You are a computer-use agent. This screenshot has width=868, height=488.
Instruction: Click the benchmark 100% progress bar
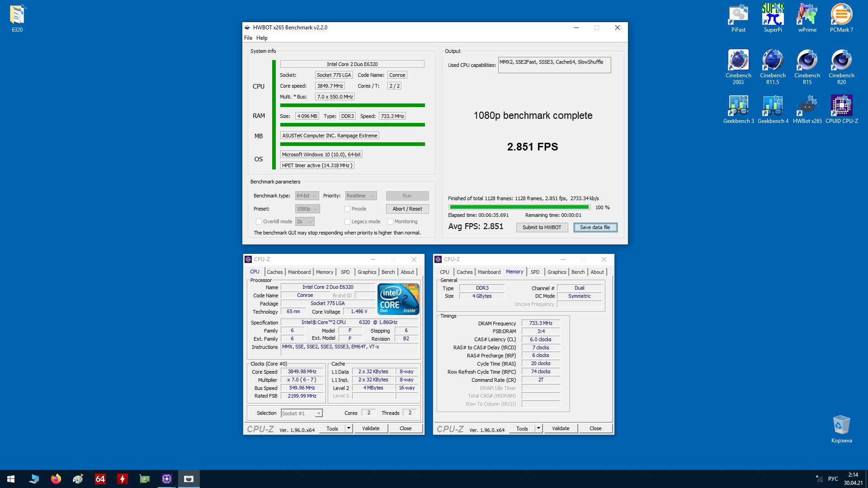coord(519,207)
